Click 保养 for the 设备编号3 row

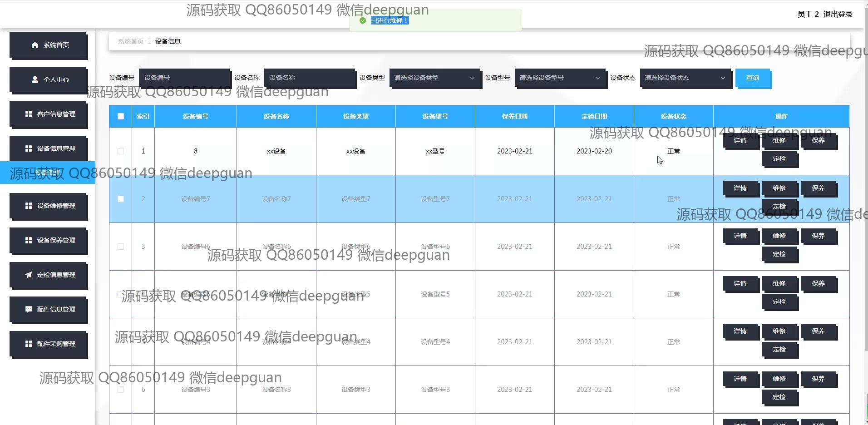[x=819, y=379]
